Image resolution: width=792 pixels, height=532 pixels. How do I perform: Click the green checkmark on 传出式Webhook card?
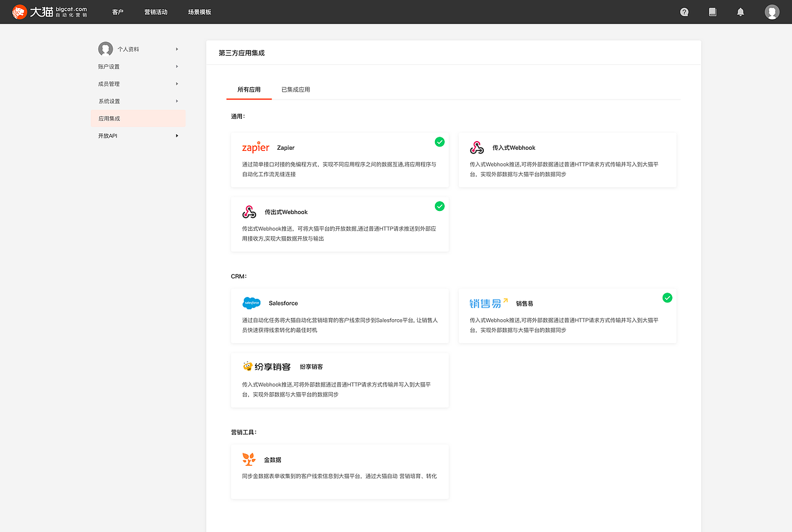click(x=439, y=206)
